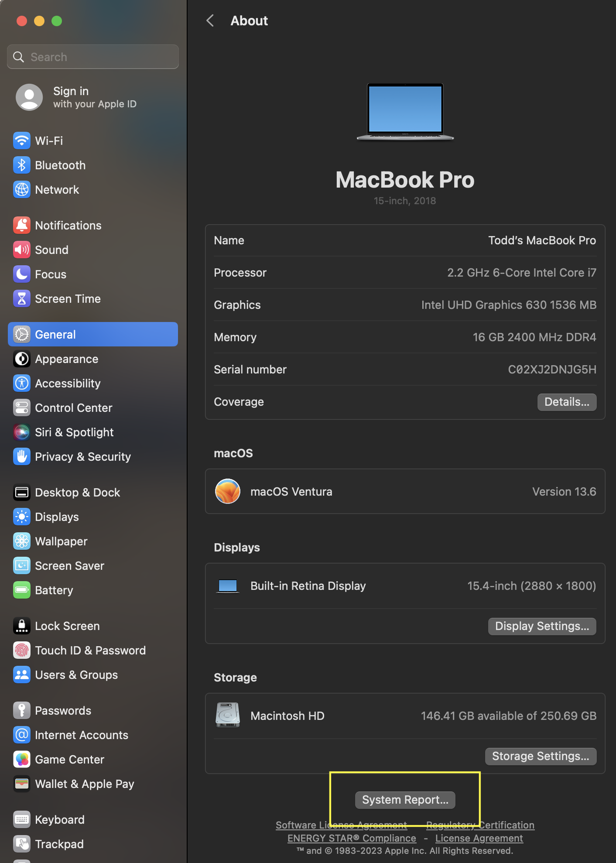616x863 pixels.
Task: Open the Battery icon
Action: pyautogui.click(x=22, y=590)
